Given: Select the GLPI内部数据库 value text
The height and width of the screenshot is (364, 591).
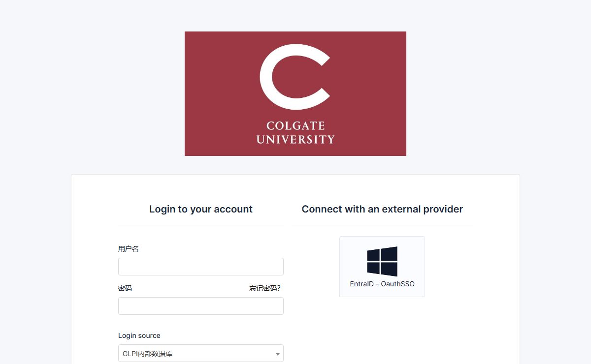Looking at the screenshot, I should coord(147,354).
